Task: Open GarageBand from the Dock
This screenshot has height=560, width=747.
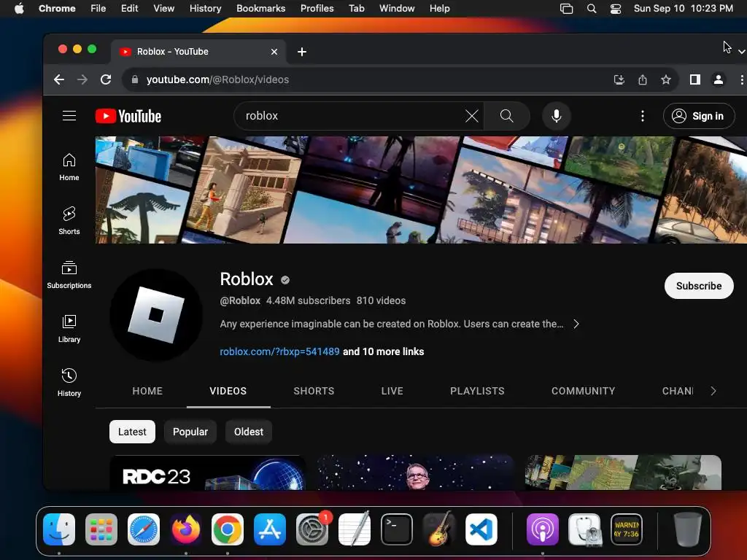Action: 438,529
